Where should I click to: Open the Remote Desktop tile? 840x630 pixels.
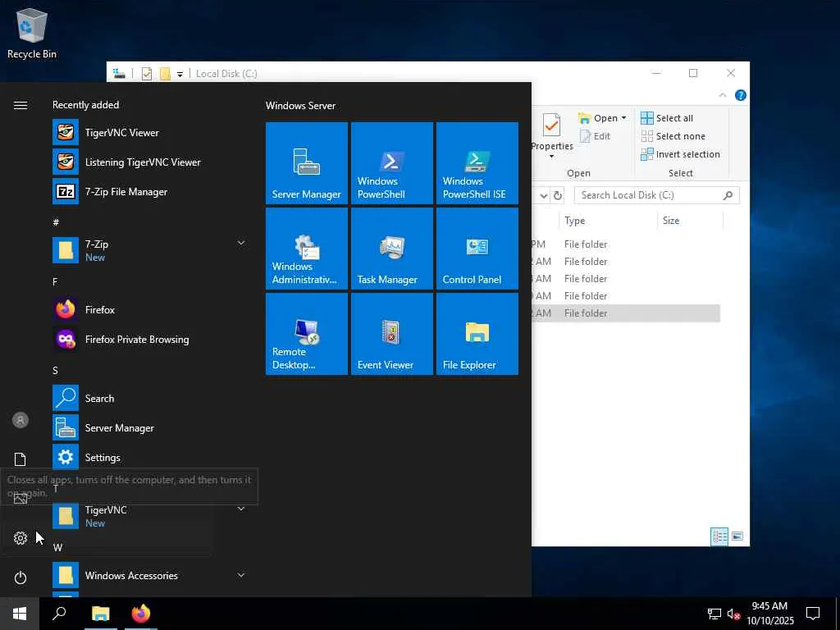coord(307,334)
